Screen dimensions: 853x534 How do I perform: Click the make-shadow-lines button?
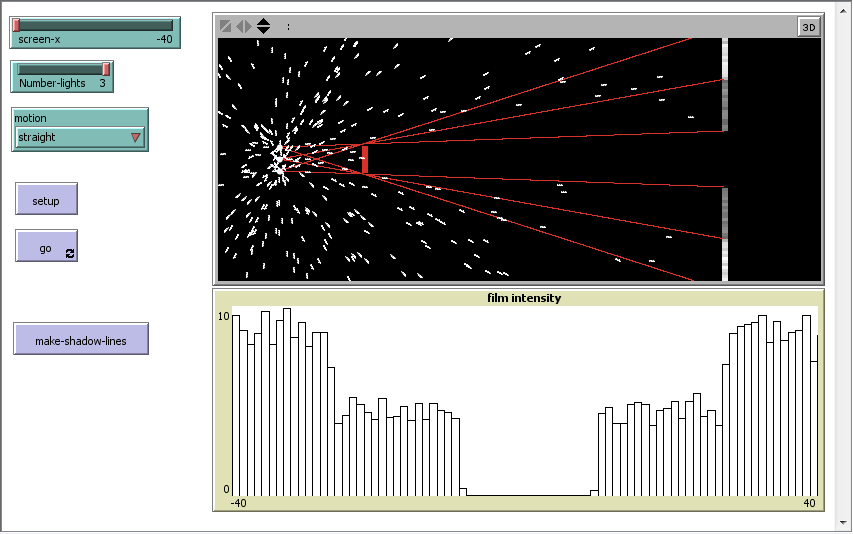81,339
